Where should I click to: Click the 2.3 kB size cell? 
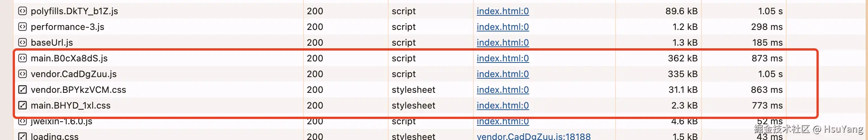(x=685, y=106)
